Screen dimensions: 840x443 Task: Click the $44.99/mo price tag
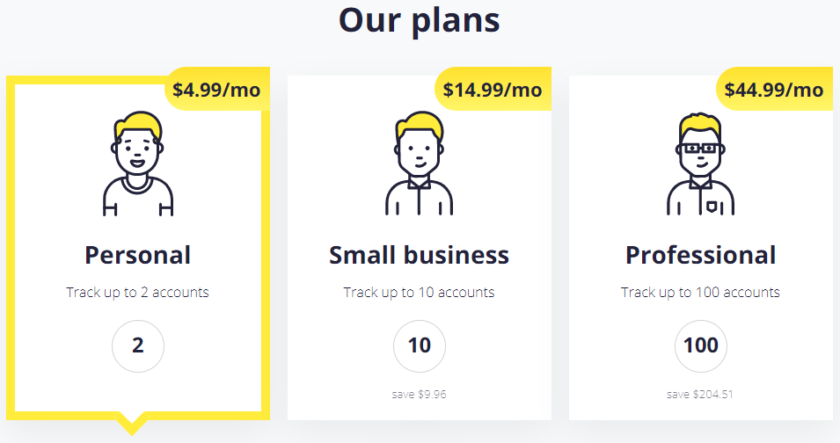tap(774, 89)
